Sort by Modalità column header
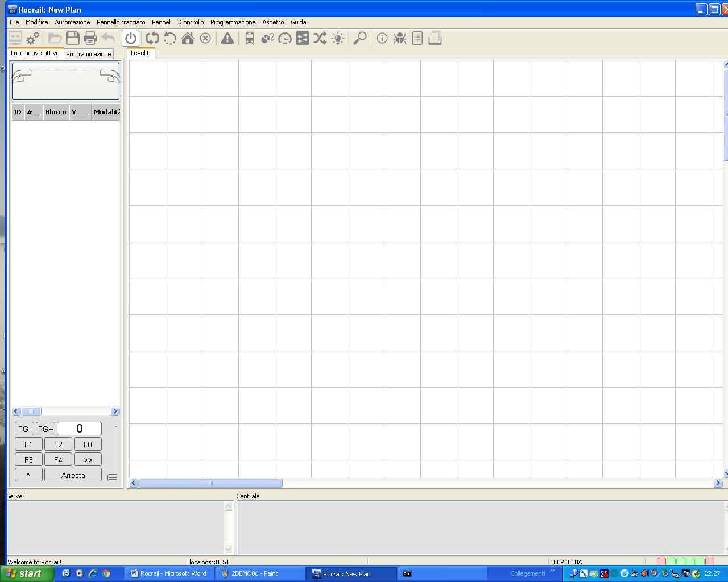 pos(106,112)
